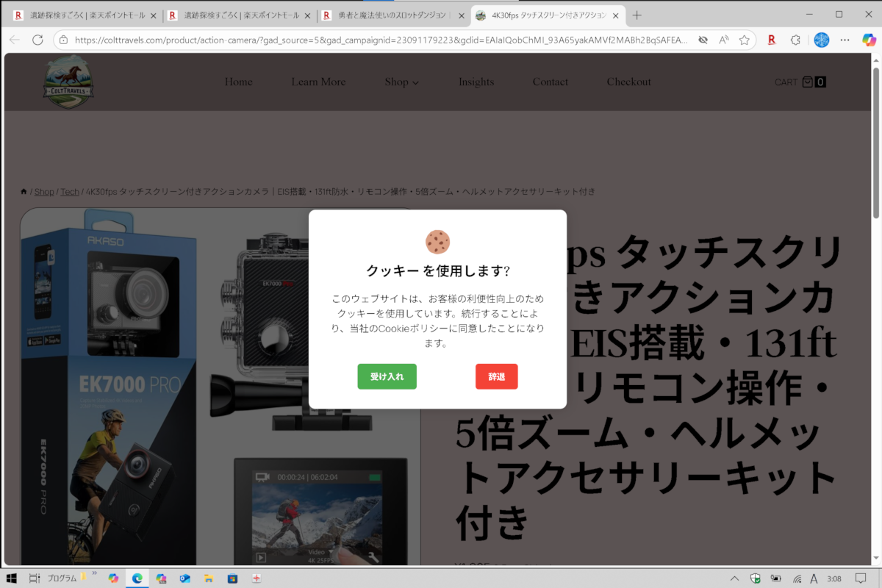Click the browser address bar URL
This screenshot has width=882, height=588.
point(382,40)
